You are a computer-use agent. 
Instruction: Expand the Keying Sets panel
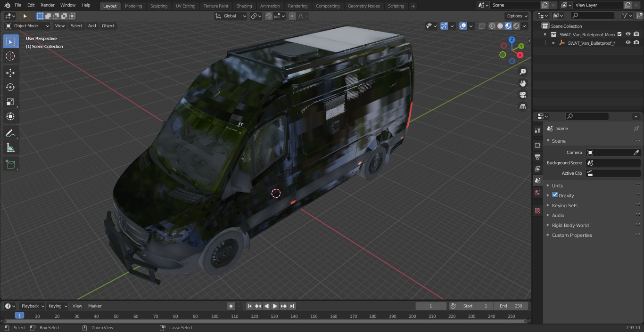coord(564,205)
